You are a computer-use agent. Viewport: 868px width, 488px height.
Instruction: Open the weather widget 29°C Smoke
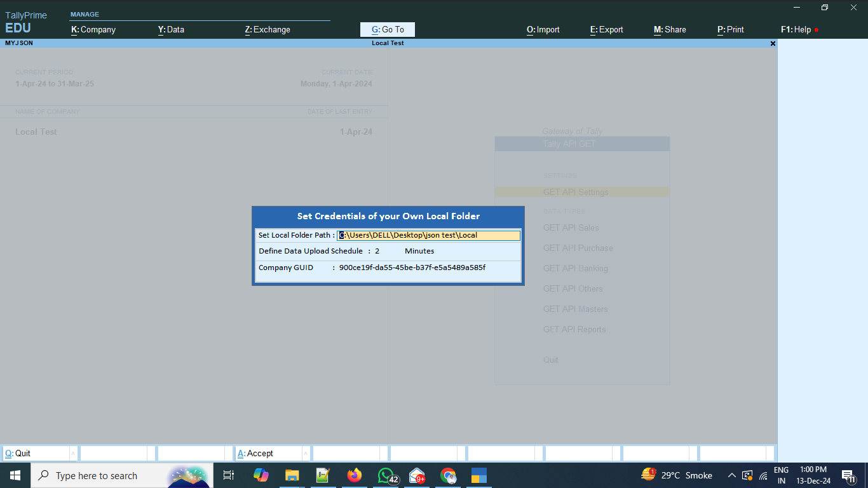point(677,475)
